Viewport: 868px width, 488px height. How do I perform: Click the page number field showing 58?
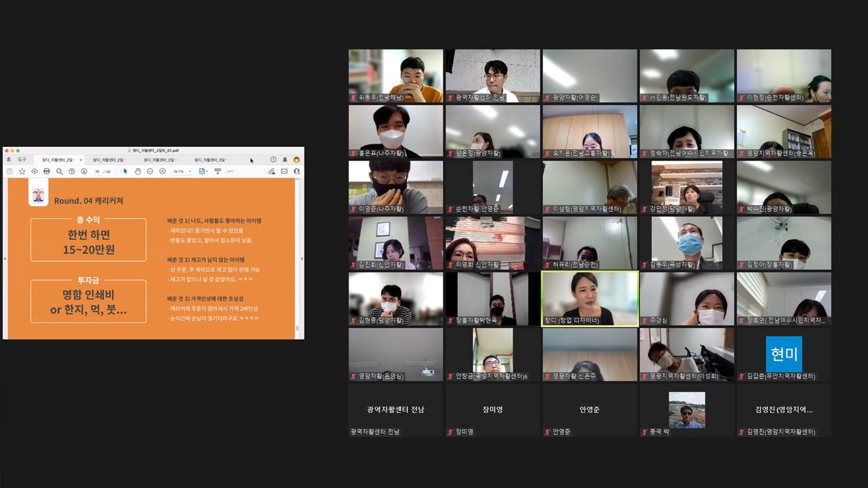tap(98, 171)
